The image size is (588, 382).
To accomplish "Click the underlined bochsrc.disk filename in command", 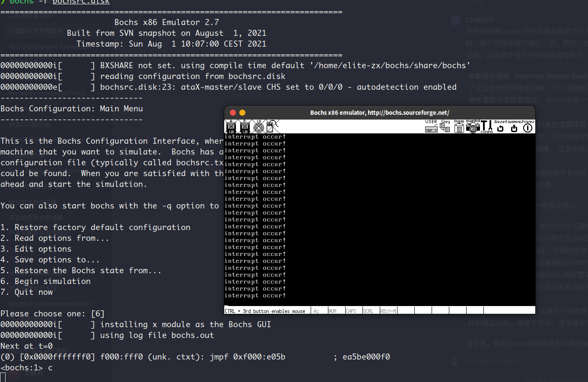I will (x=81, y=2).
